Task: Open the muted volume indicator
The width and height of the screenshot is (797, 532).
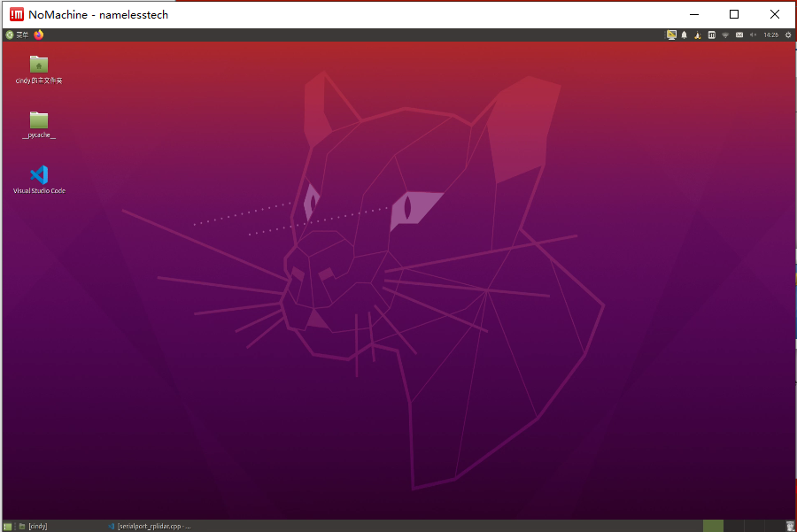Action: 753,35
